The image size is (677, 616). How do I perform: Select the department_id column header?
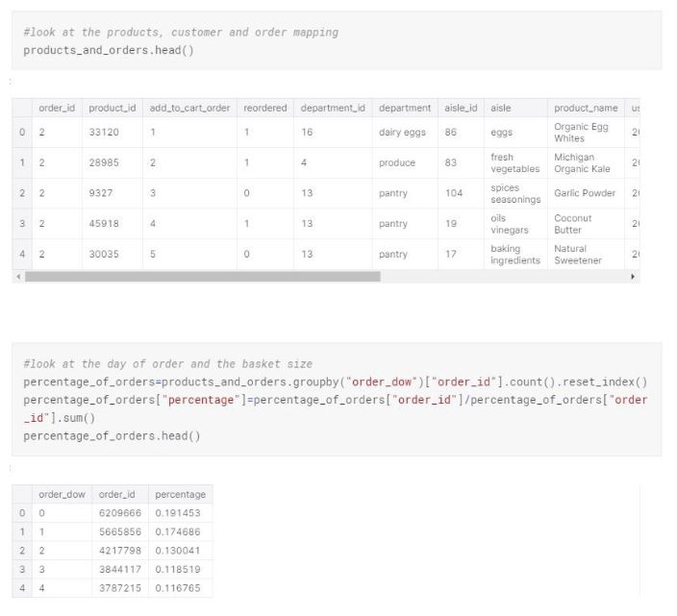333,108
